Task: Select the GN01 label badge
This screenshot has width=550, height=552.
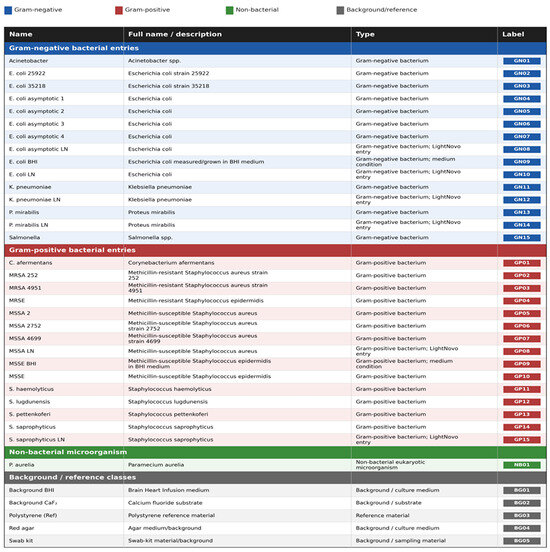Action: click(521, 61)
